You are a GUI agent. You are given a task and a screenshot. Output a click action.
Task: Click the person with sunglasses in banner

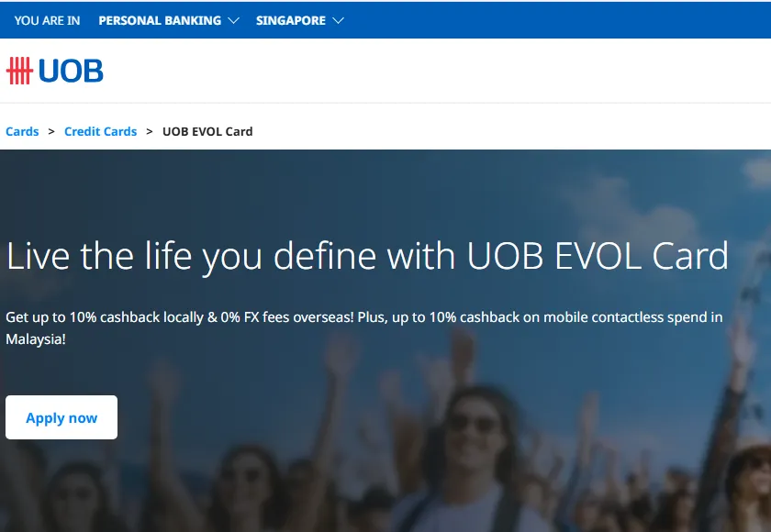click(473, 431)
